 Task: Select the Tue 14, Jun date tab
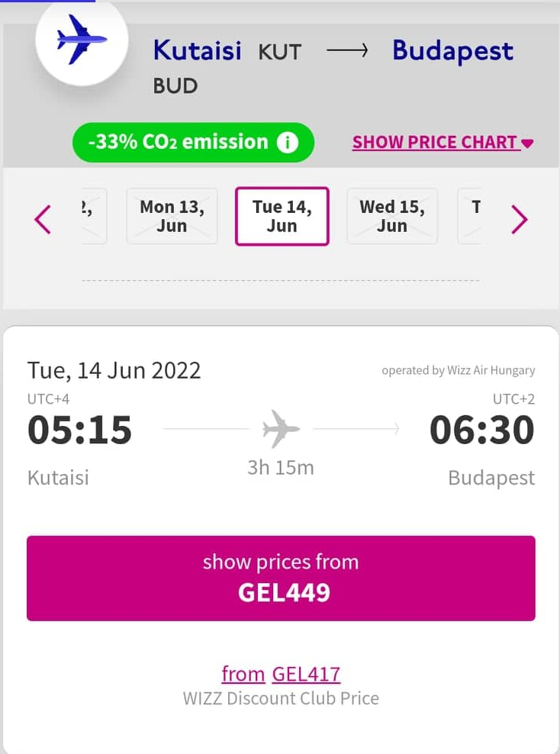282,216
